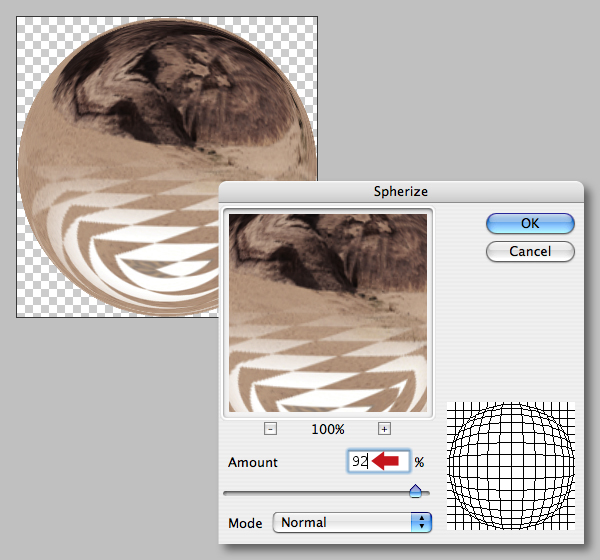Click the Amount percentage input field
This screenshot has width=600, height=560.
click(378, 462)
